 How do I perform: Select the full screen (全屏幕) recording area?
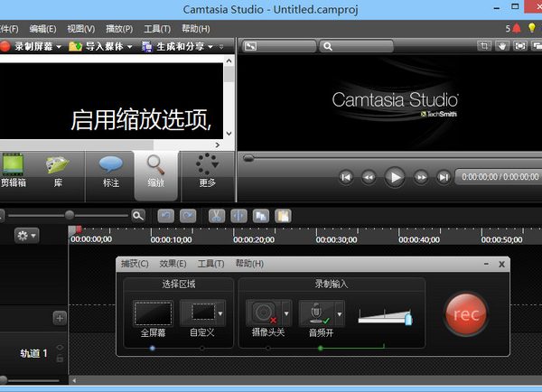click(152, 313)
